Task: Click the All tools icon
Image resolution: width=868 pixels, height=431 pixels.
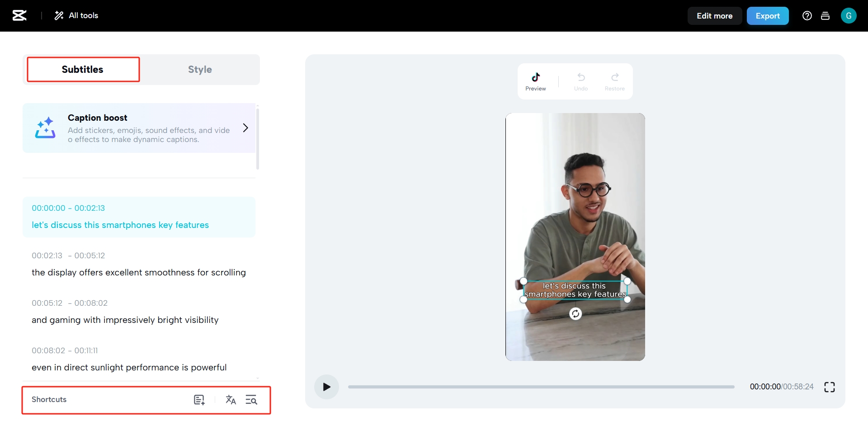Action: [x=59, y=15]
